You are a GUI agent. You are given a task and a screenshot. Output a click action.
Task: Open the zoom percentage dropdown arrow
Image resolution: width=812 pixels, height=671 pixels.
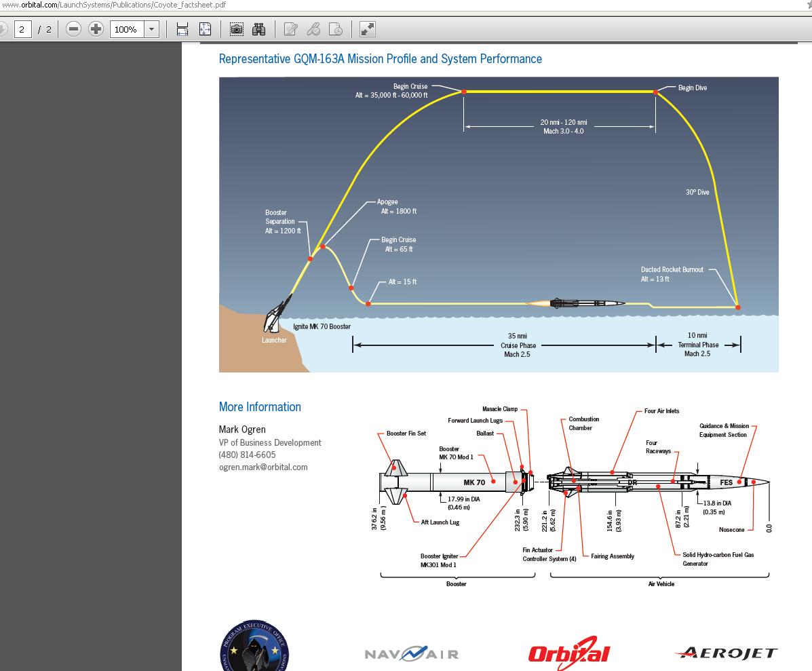pos(151,29)
